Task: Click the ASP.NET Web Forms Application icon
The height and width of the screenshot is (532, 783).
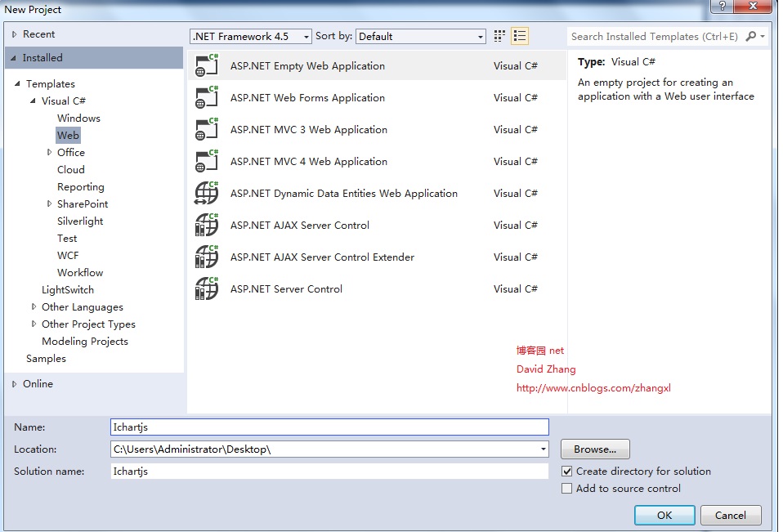Action: coord(207,97)
